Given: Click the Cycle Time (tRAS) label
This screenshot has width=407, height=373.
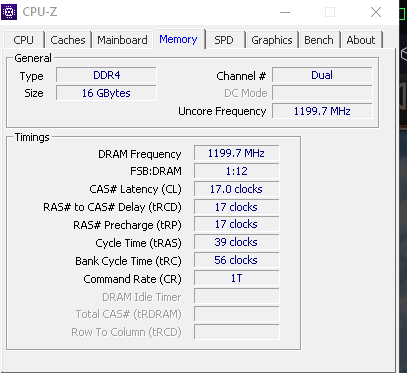Looking at the screenshot, I should click(x=138, y=243).
